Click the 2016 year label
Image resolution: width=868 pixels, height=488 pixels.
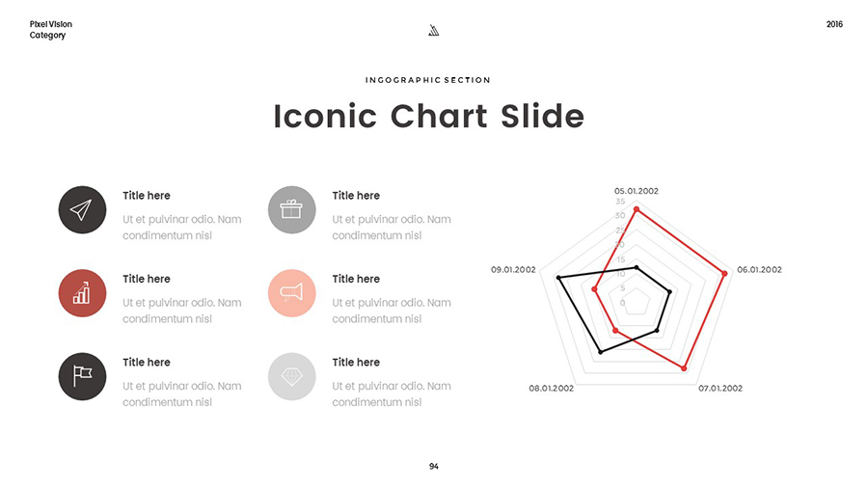coord(834,24)
